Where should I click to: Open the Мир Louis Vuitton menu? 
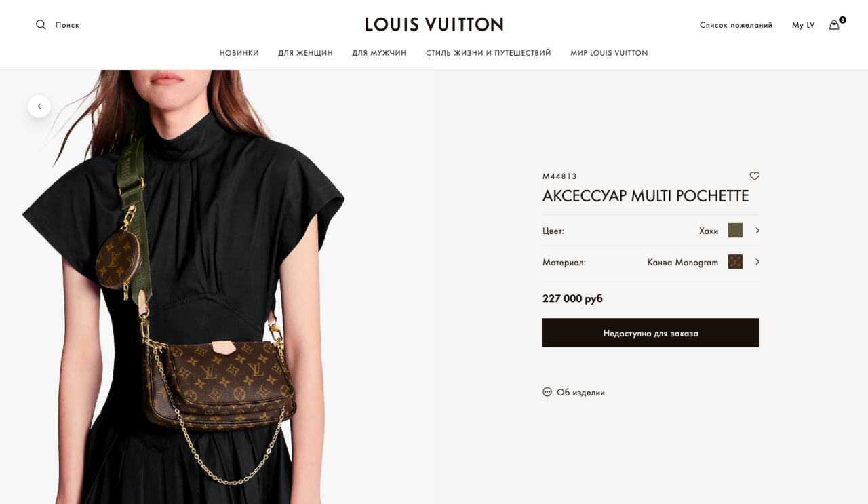pos(609,53)
